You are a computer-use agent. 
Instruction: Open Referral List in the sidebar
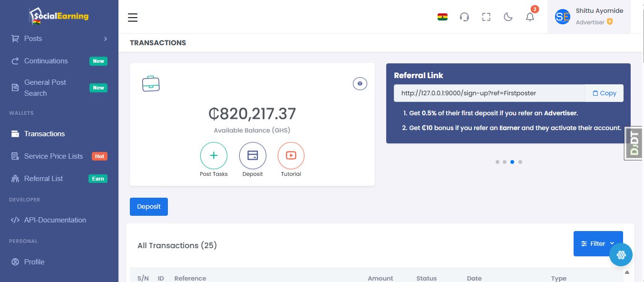click(x=44, y=179)
